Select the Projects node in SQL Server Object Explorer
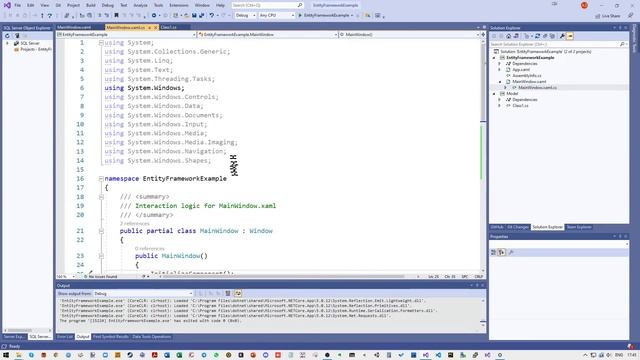 [x=36, y=49]
